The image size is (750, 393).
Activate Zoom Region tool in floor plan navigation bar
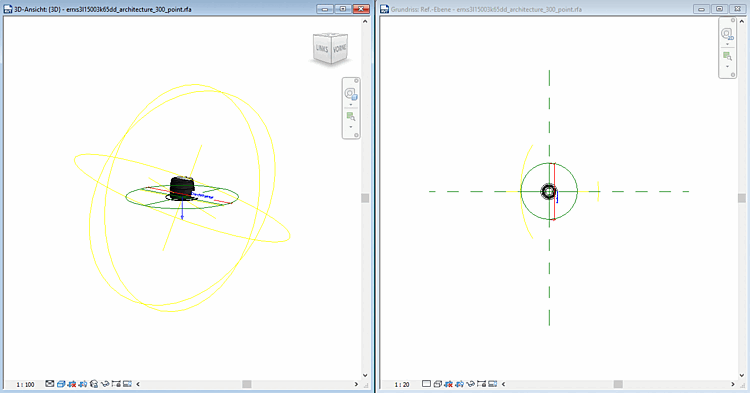click(x=728, y=56)
